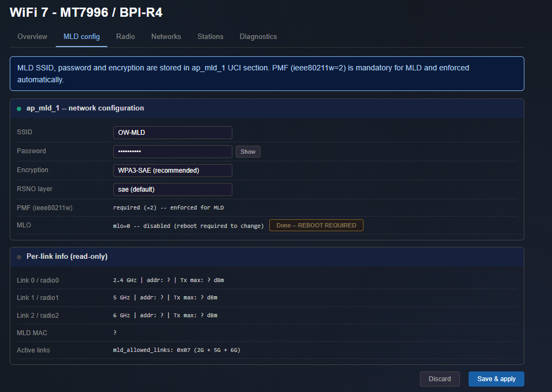This screenshot has width=552, height=392.
Task: Click the Per-link info section header
Action: (x=267, y=257)
